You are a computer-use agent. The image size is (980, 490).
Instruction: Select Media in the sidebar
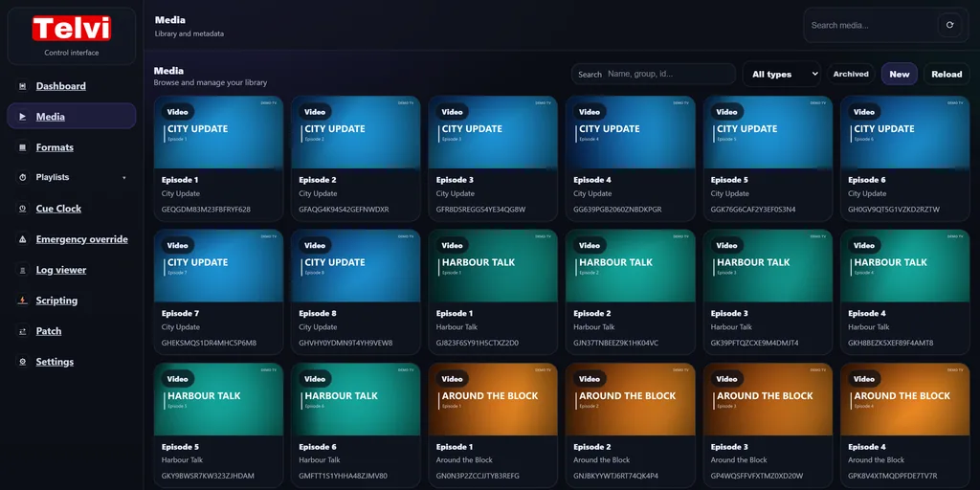click(71, 116)
